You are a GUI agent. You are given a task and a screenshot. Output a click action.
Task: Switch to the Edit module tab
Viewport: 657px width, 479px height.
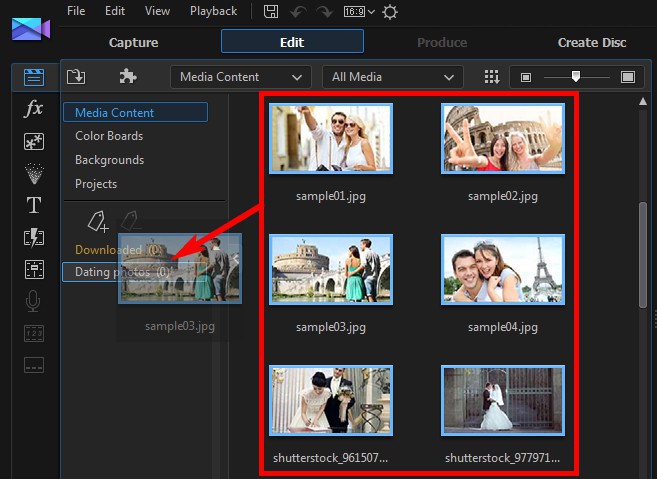pos(292,41)
